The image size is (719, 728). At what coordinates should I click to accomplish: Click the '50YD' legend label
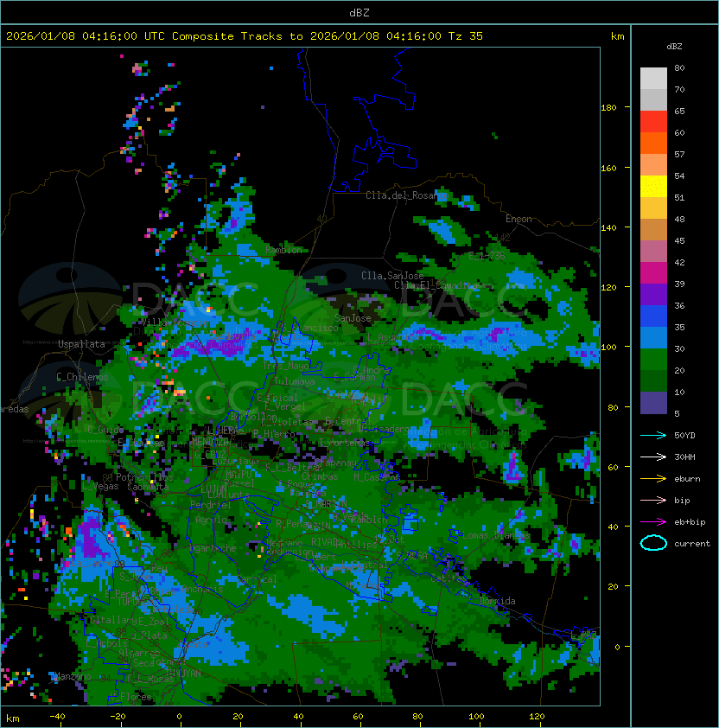(684, 436)
